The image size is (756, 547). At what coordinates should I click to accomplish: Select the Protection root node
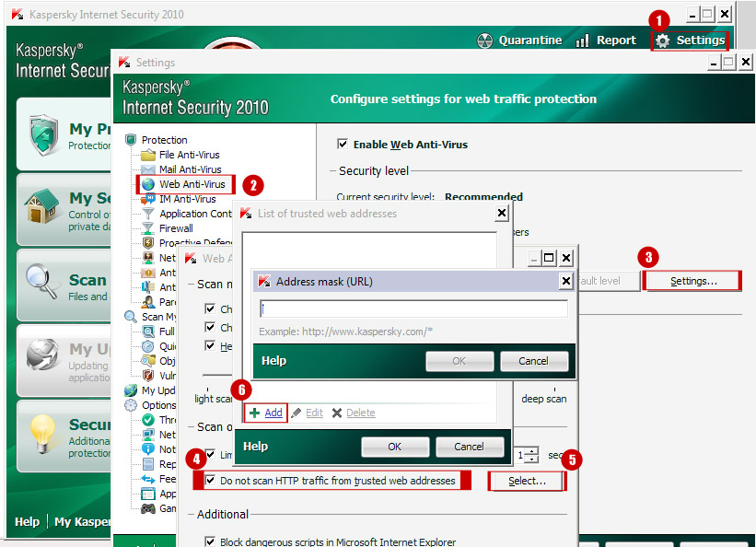point(165,140)
